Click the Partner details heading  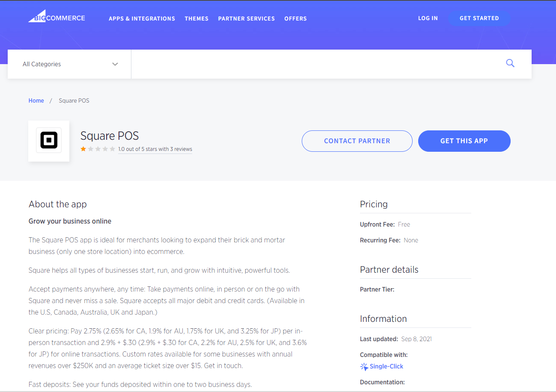(x=389, y=270)
